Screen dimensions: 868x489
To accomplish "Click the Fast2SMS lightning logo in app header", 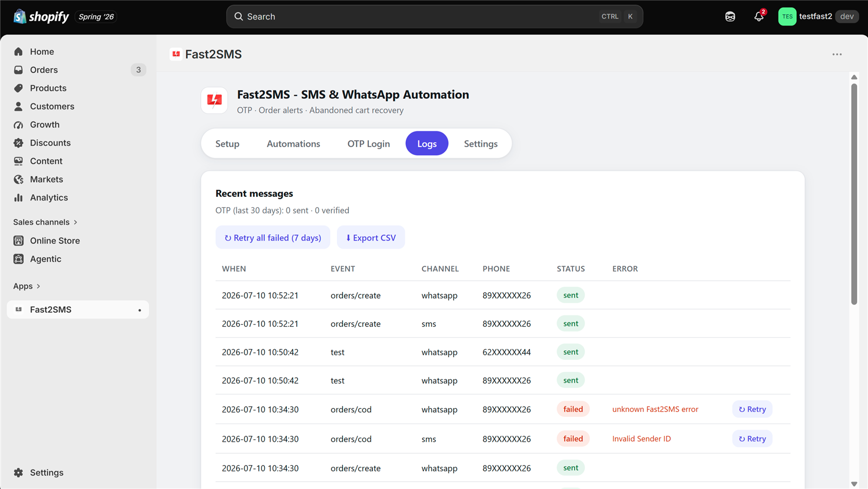I will coord(214,100).
